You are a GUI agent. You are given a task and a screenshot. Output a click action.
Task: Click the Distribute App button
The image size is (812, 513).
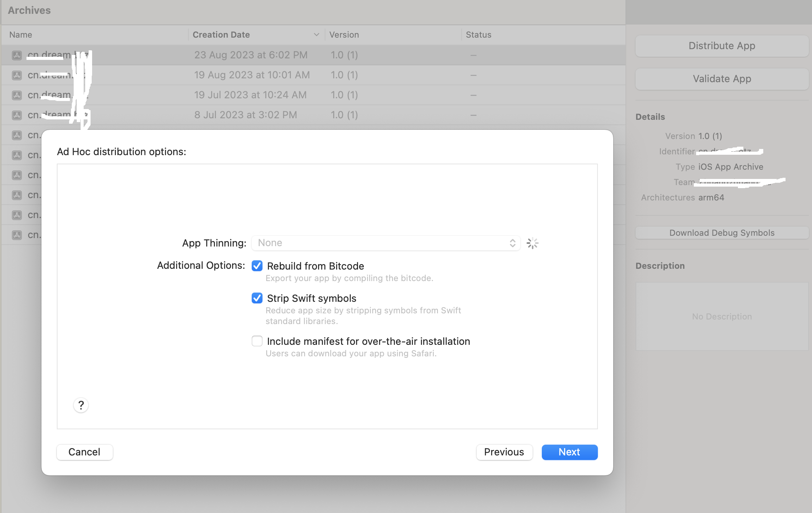coord(722,46)
